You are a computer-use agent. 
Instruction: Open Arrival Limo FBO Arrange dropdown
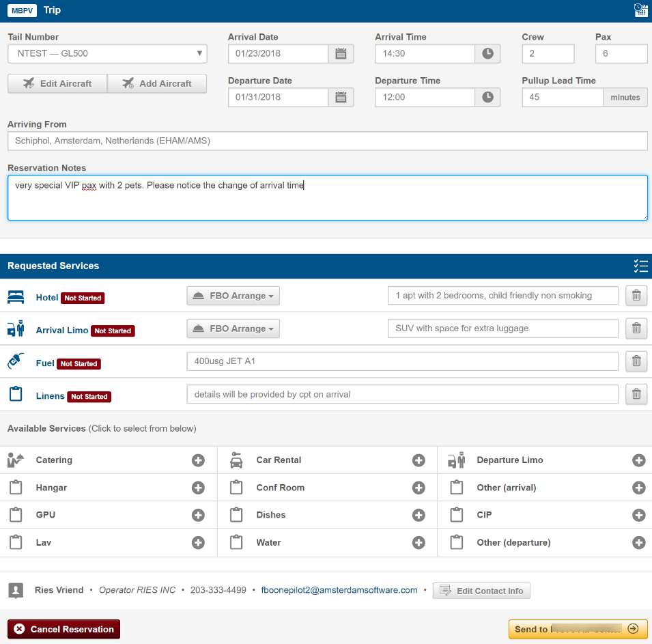click(x=233, y=328)
